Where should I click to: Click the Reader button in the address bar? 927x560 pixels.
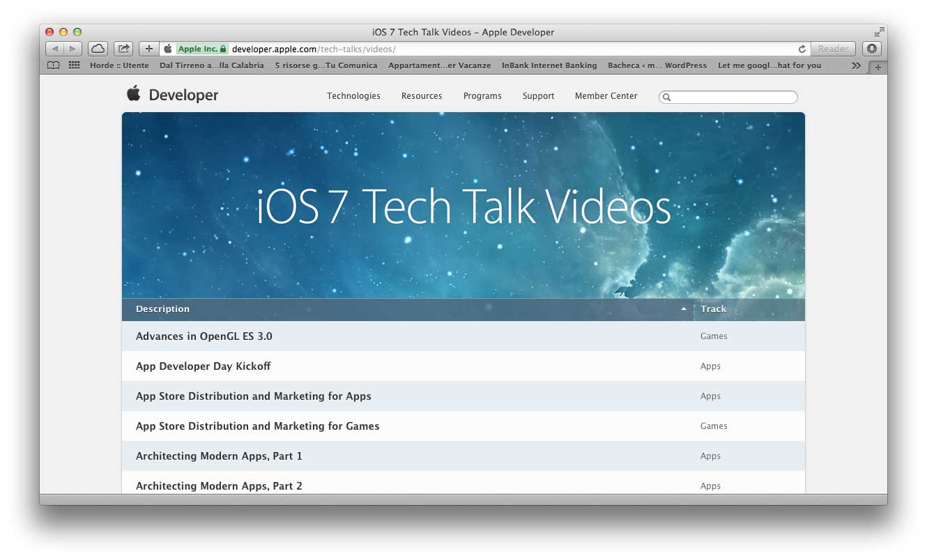[834, 49]
